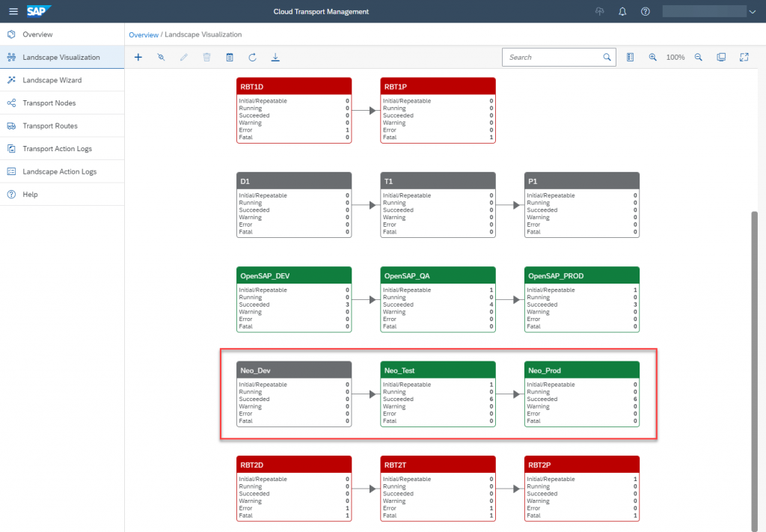Click the Overview breadcrumb link
The width and height of the screenshot is (766, 532).
pyautogui.click(x=144, y=34)
